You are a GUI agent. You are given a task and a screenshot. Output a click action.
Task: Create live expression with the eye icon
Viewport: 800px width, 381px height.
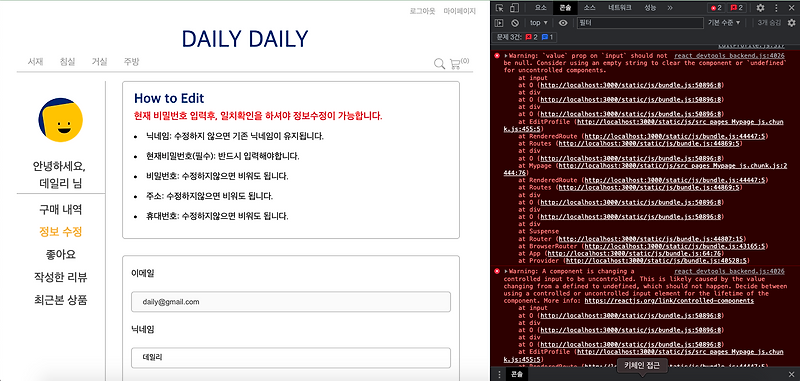(x=563, y=23)
